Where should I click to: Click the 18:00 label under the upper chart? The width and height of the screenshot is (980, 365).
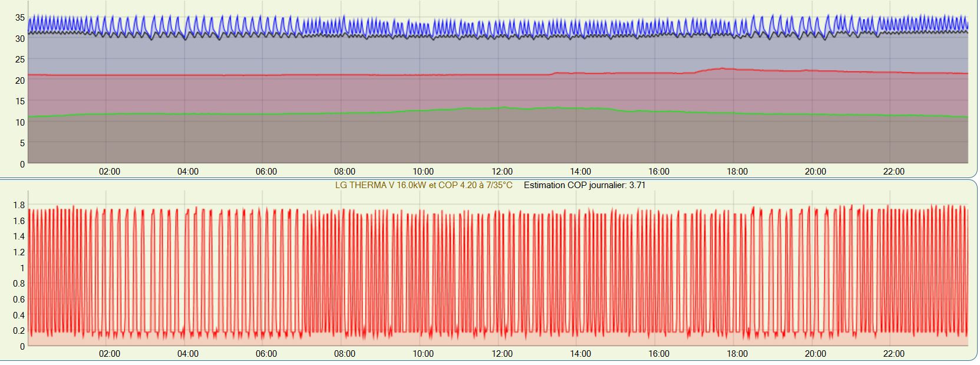coord(737,172)
